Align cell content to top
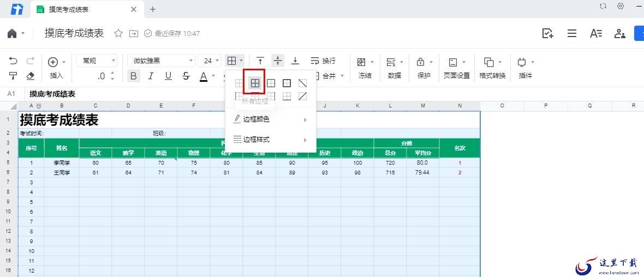The image size is (644, 277). [260, 61]
